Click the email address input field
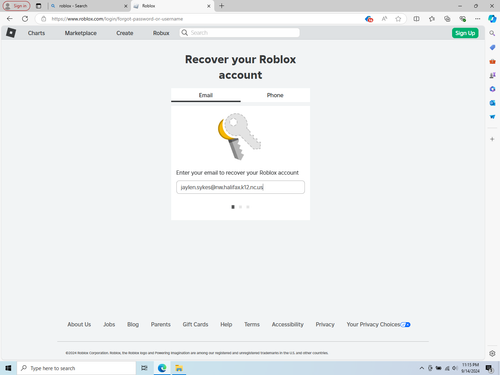 click(x=240, y=187)
